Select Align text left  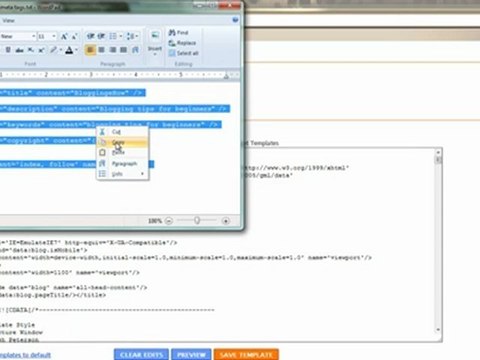click(x=90, y=50)
